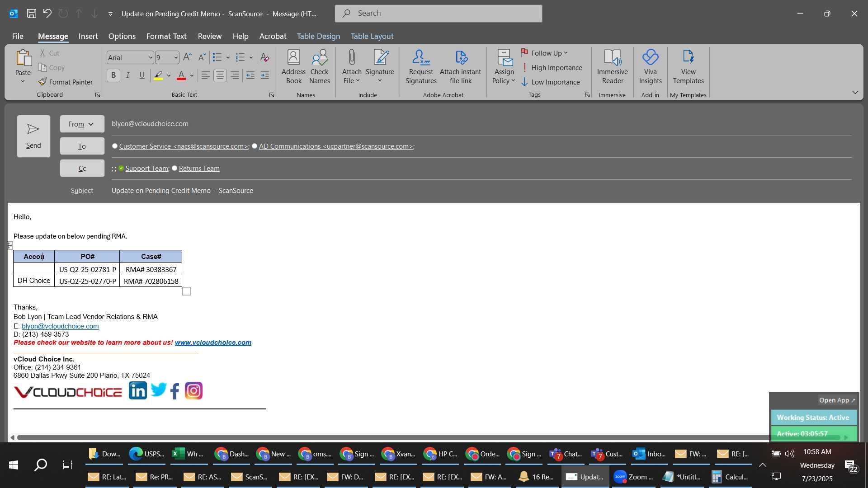Image resolution: width=868 pixels, height=488 pixels.
Task: Decrease indent of paragraph
Action: pos(250,75)
